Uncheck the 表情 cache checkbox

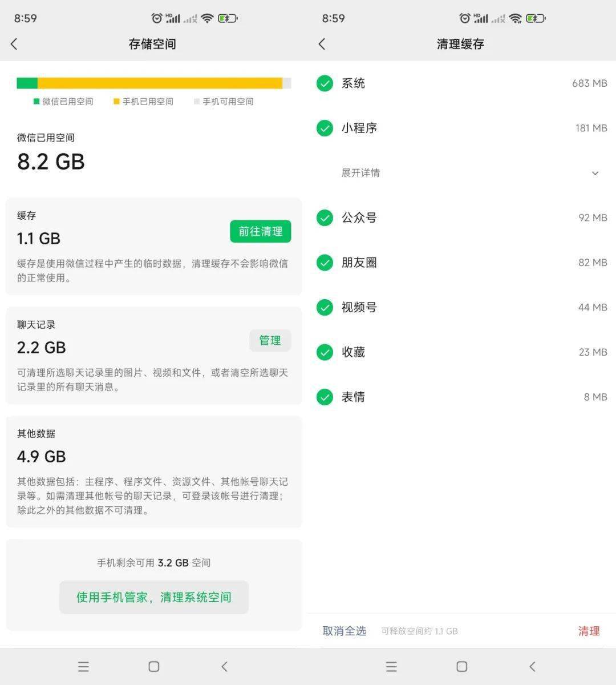coord(325,397)
